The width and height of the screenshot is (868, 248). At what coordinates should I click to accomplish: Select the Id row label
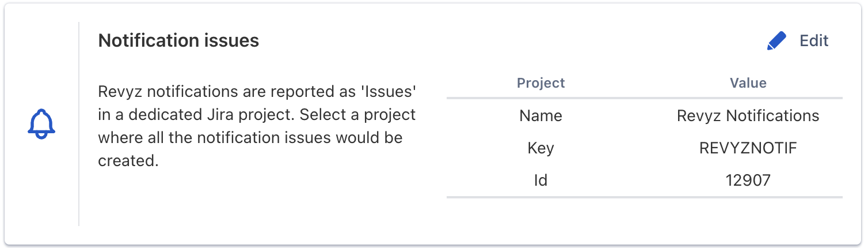(x=540, y=181)
